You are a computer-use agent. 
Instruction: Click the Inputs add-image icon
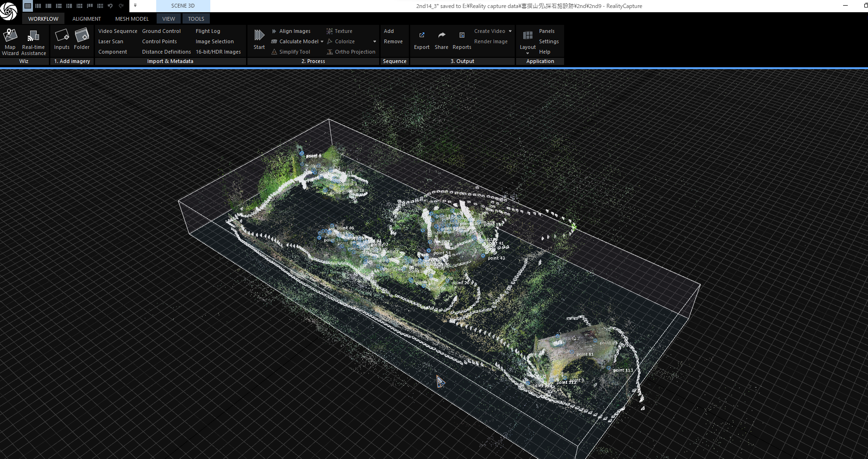62,36
